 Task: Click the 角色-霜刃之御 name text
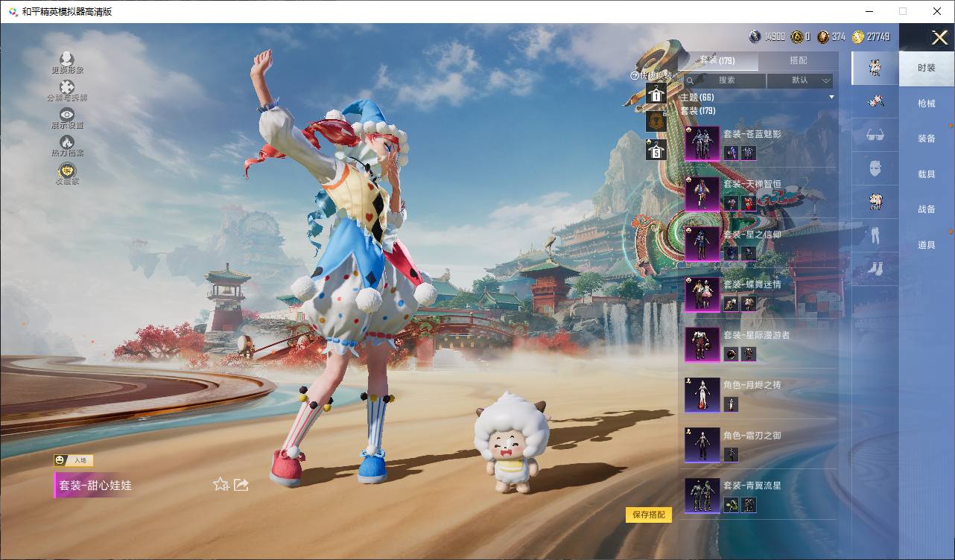click(x=752, y=436)
